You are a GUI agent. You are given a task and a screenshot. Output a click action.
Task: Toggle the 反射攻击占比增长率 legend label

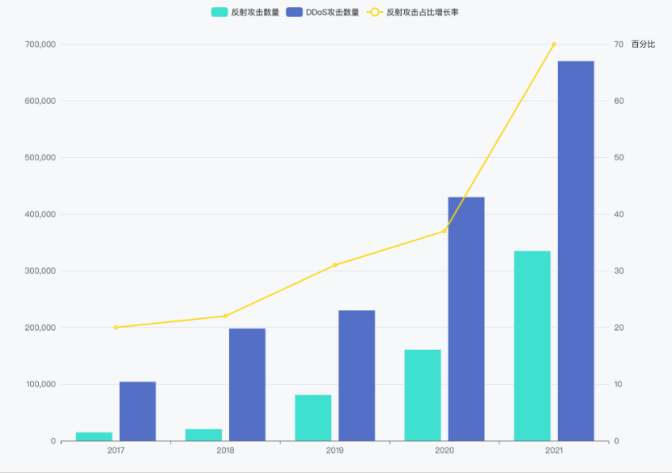[x=423, y=12]
